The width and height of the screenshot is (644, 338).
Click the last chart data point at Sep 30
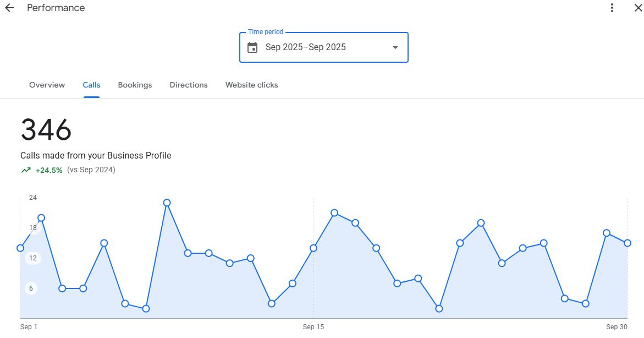(x=627, y=243)
